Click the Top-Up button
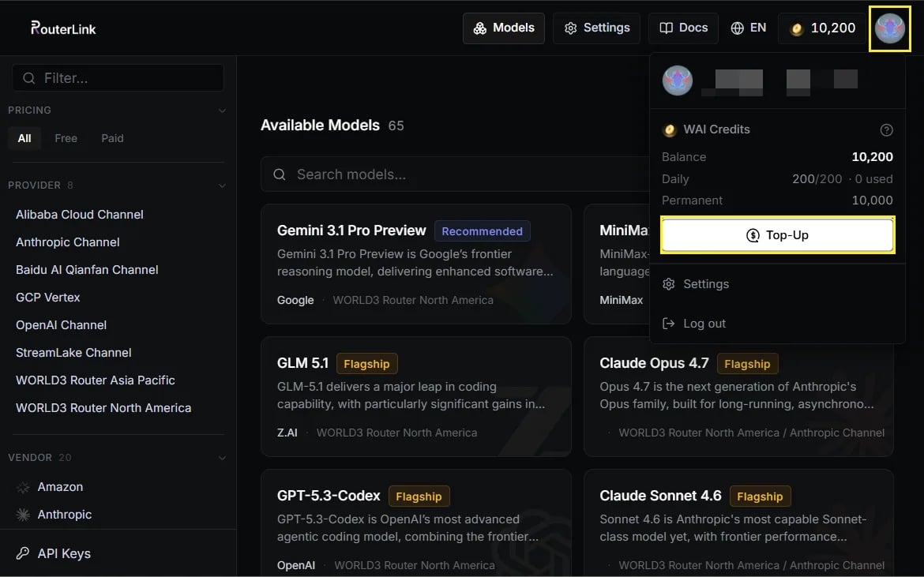Screen dimensions: 924x577 coord(777,235)
